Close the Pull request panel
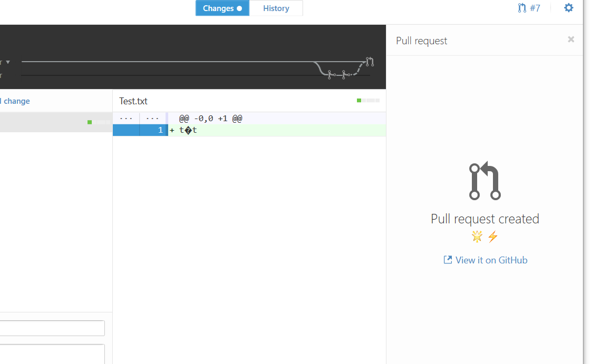This screenshot has width=610, height=364. [570, 40]
